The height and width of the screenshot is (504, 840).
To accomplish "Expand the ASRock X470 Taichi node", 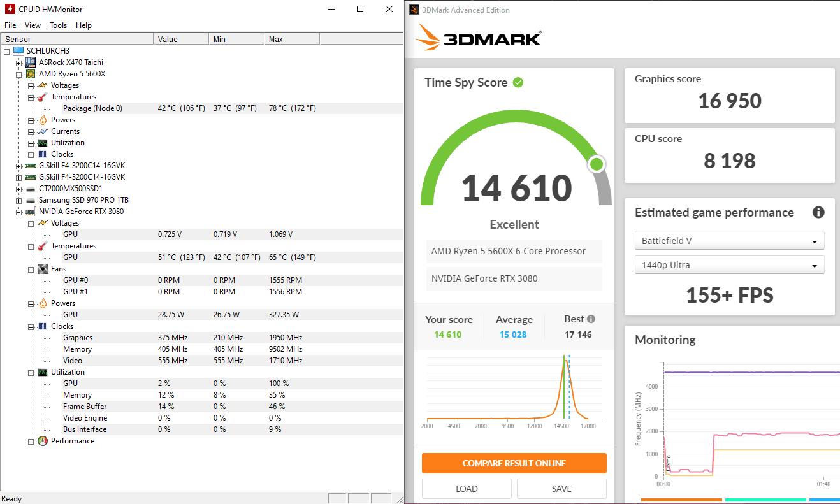I will point(19,62).
